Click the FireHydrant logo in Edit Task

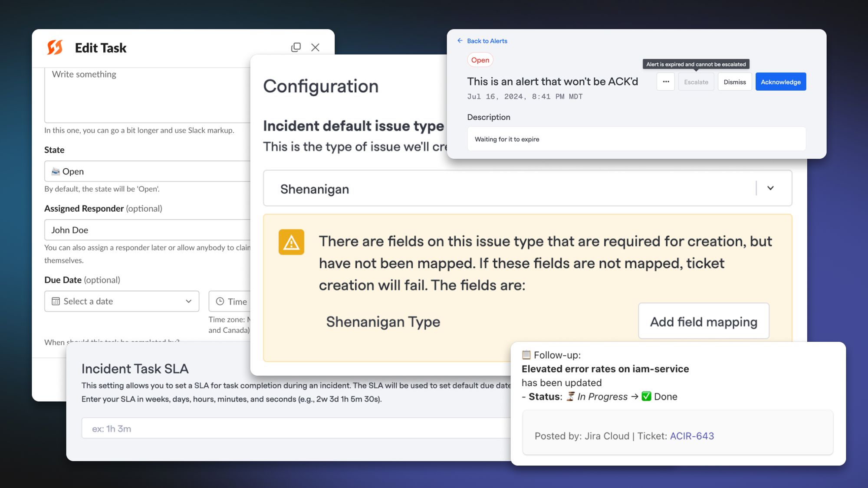pyautogui.click(x=55, y=47)
